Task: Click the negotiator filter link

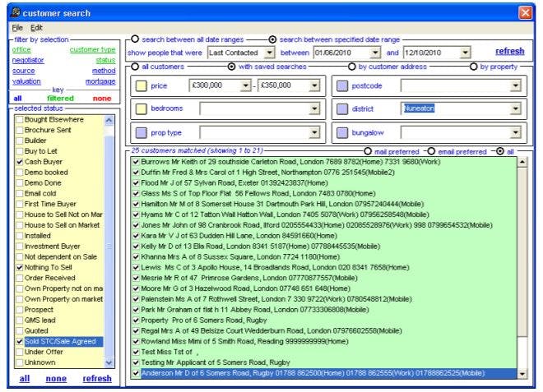Action: click(28, 60)
